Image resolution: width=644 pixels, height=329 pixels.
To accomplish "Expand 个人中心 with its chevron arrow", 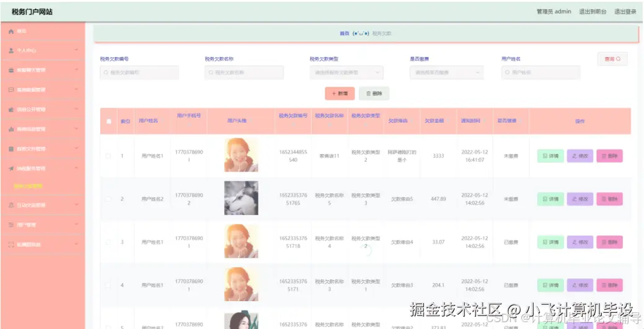I will coord(76,51).
